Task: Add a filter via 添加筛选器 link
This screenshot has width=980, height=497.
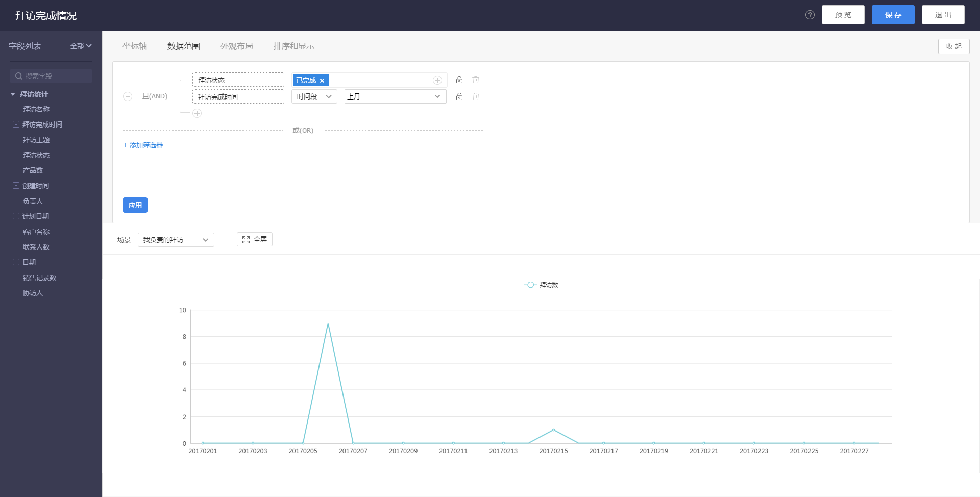Action: point(143,145)
